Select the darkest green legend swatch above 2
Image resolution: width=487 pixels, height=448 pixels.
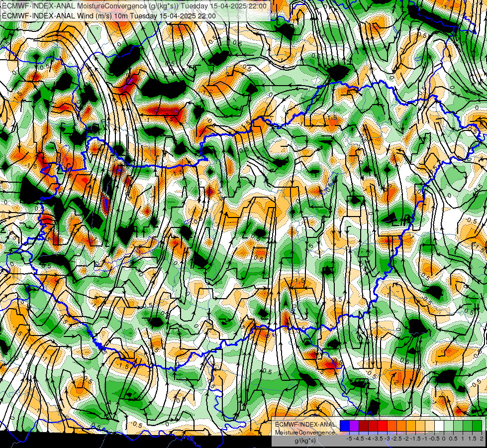point(477,426)
